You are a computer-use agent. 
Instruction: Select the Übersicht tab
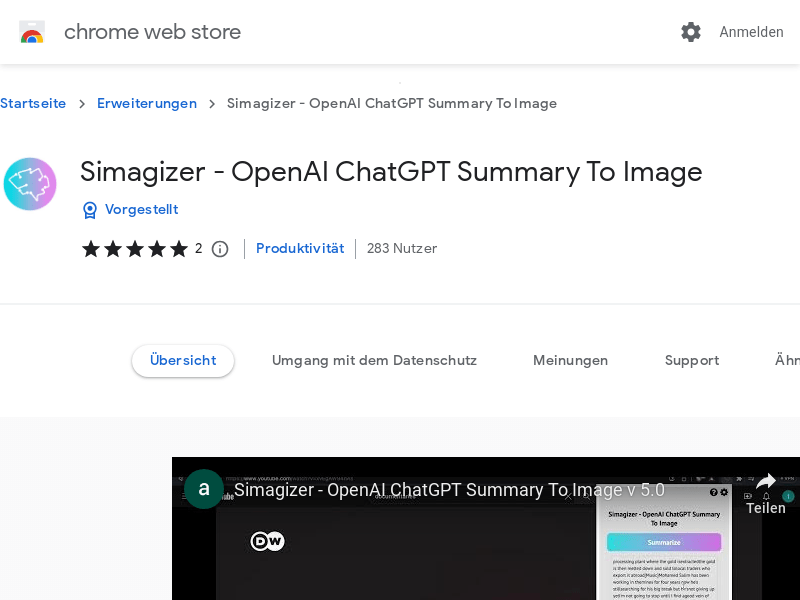coord(183,361)
